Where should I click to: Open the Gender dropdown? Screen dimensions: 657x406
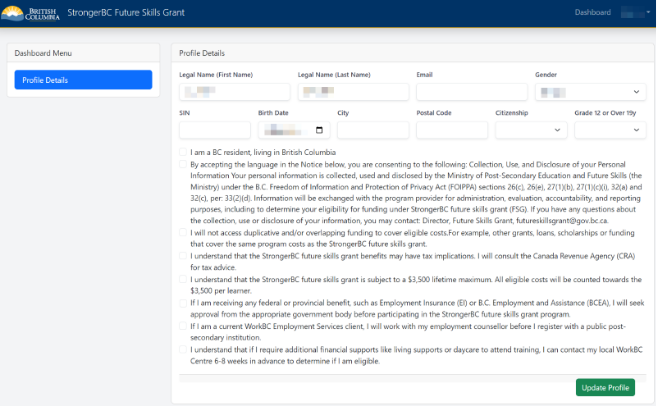(590, 92)
